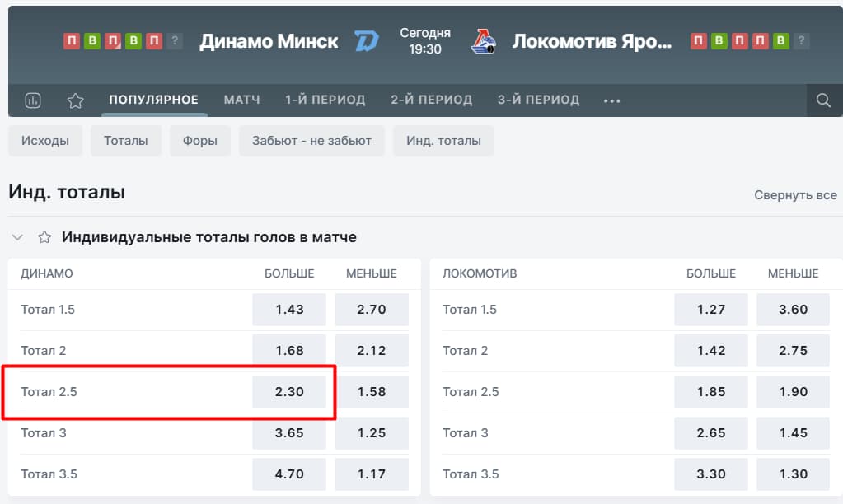Select Lokomotiv Total 1.5 over odds 1.27
Viewport: 843px width, 504px height.
point(711,310)
